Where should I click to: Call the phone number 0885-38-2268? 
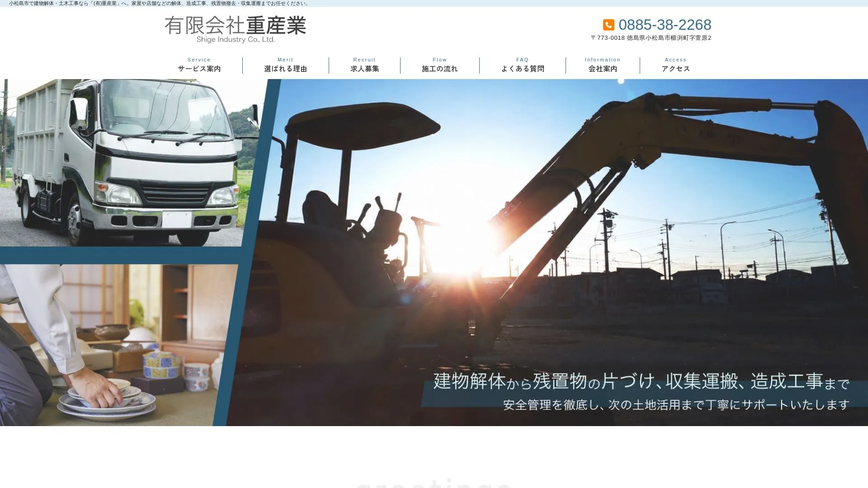coord(665,25)
